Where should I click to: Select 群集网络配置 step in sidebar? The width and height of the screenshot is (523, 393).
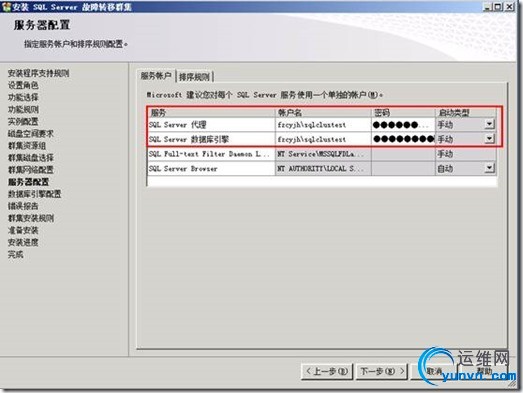coord(31,169)
